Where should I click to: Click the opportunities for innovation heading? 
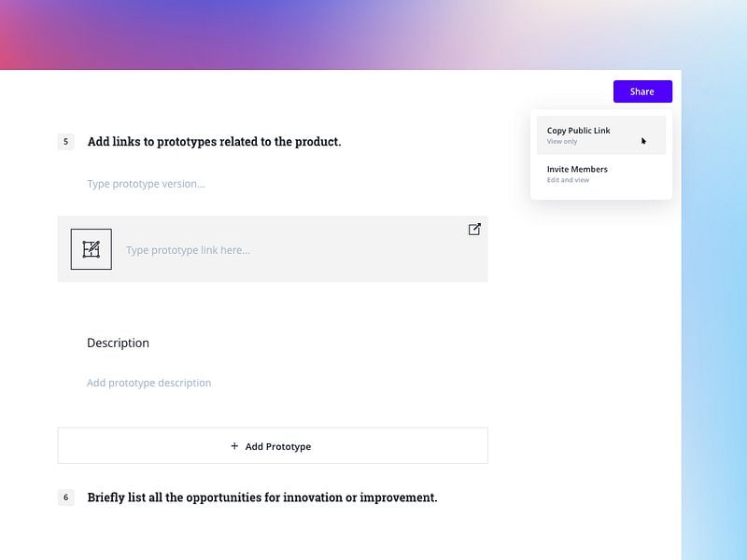[x=262, y=497]
